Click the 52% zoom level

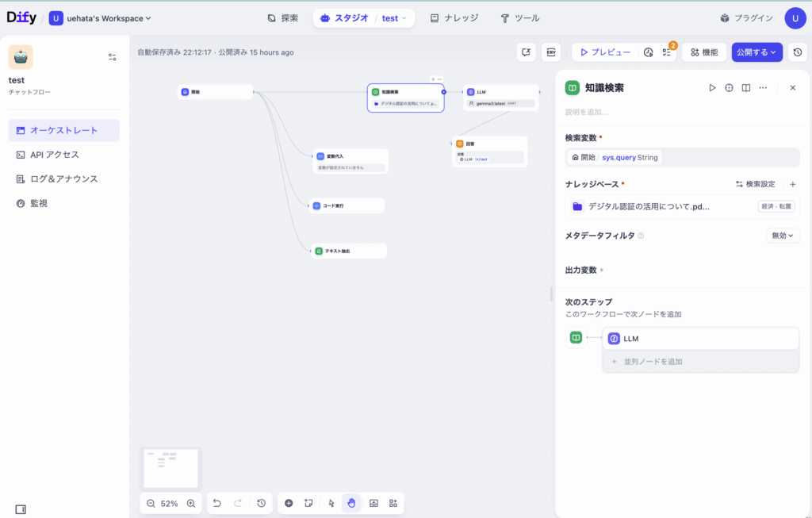click(x=170, y=504)
